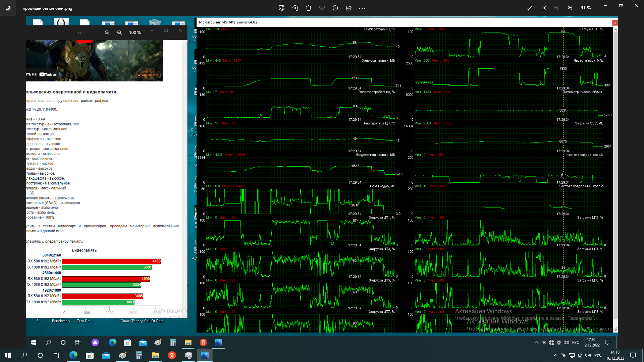Open РУС language switcher beside the 14:18 clock
644x362 pixels.
[x=598, y=355]
